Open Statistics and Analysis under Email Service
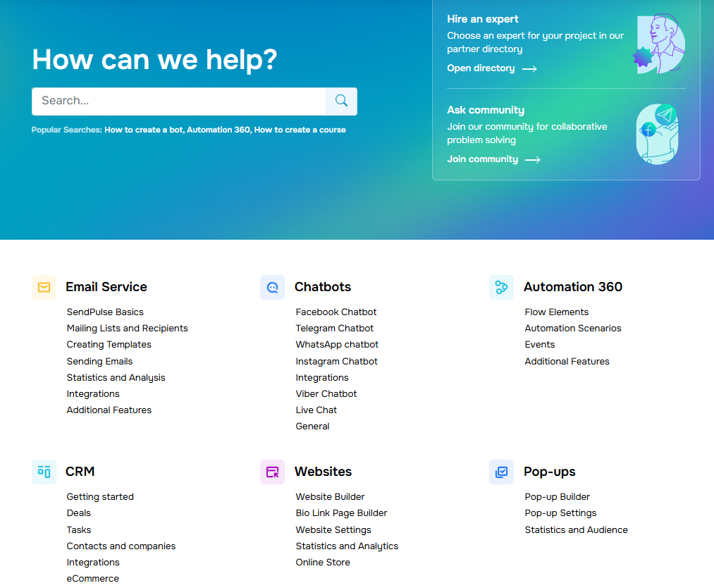This screenshot has height=588, width=714. pos(116,378)
